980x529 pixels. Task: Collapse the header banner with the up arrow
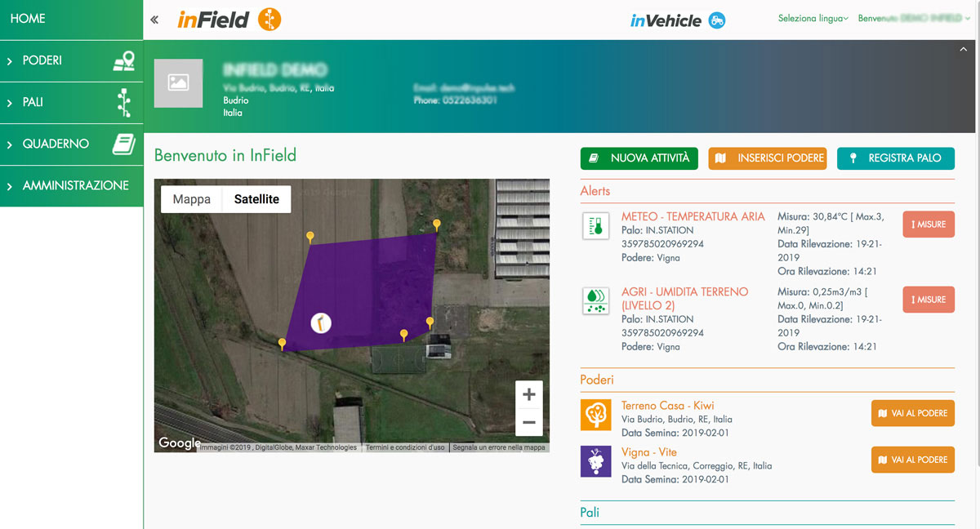coord(964,50)
